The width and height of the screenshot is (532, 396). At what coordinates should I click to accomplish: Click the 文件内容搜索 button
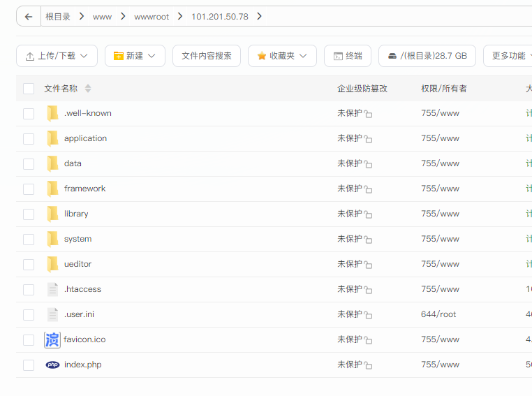207,56
